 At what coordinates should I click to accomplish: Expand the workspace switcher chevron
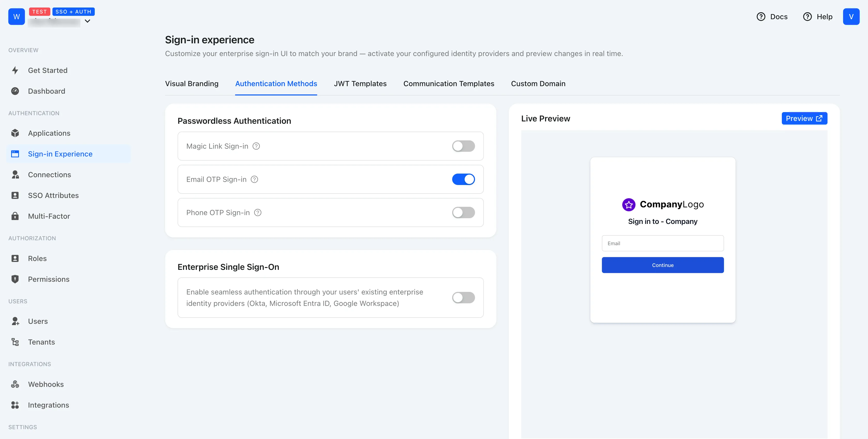click(87, 21)
